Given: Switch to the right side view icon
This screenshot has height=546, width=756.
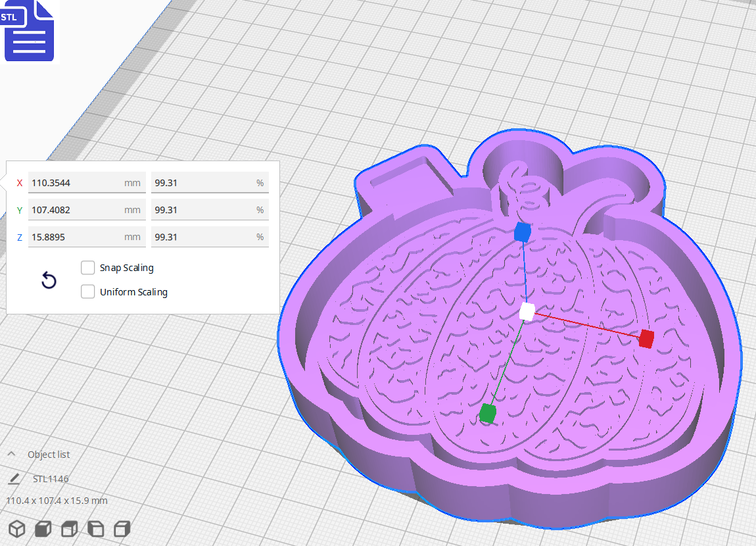Looking at the screenshot, I should tap(122, 528).
